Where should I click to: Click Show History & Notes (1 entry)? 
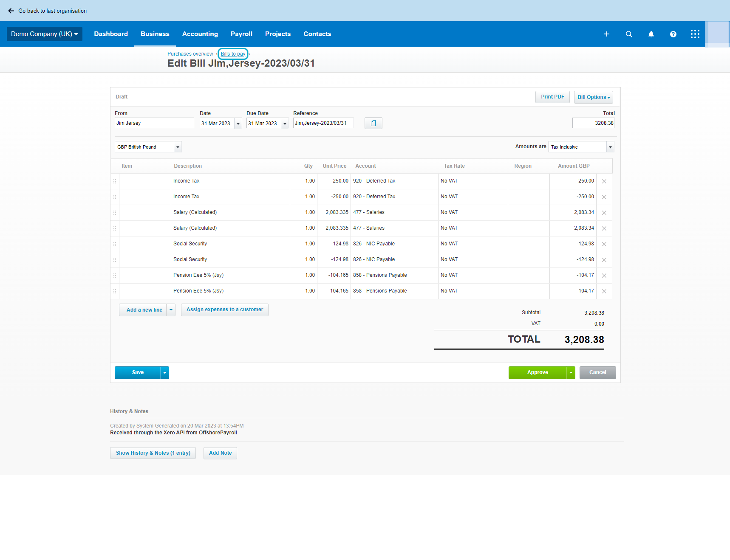tap(153, 453)
